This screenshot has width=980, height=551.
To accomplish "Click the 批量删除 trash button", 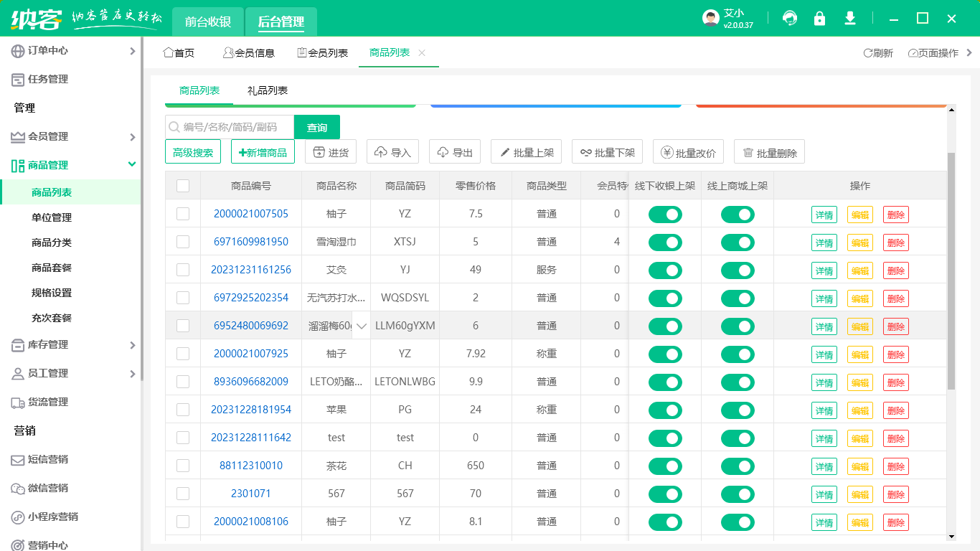I will tap(770, 152).
